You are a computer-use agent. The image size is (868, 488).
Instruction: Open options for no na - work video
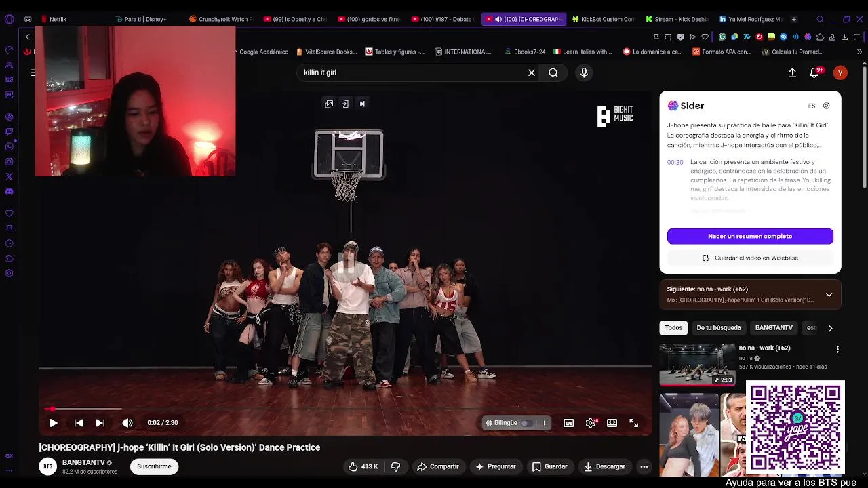(x=837, y=349)
